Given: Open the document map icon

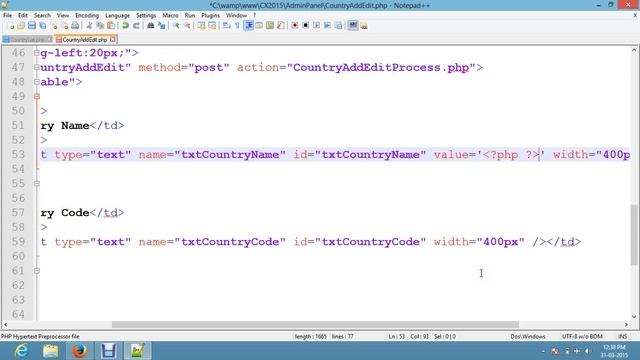Looking at the screenshot, I should (x=269, y=26).
